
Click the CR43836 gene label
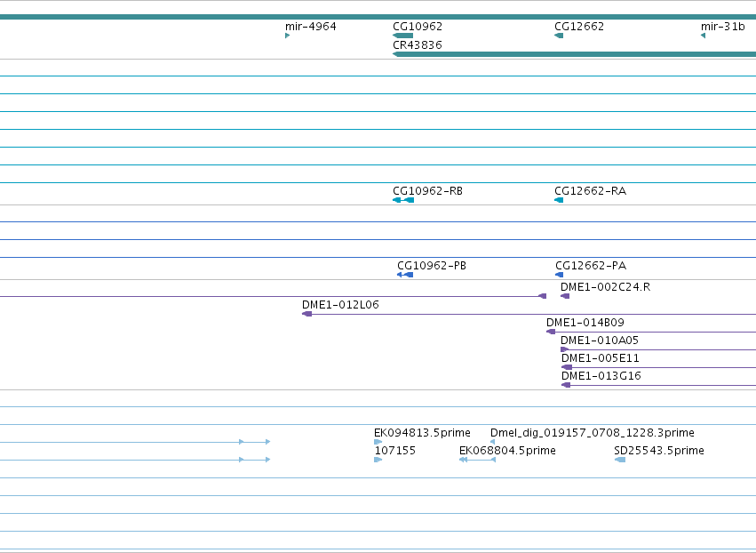pyautogui.click(x=418, y=44)
